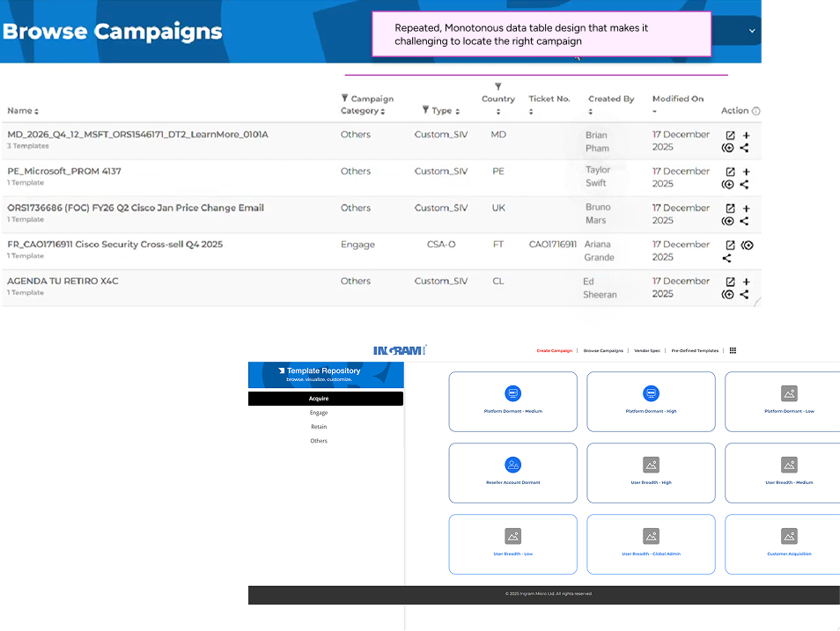The image size is (840, 631).
Task: Click the Reseller Account Dormant blue icon
Action: tap(512, 465)
